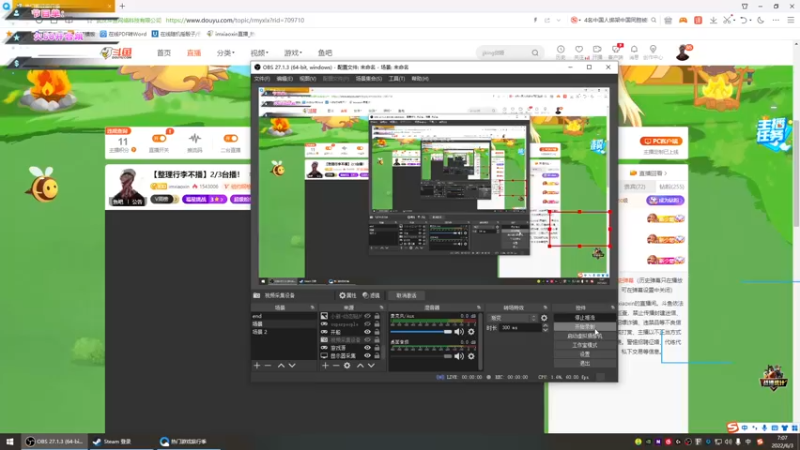
Task: Open the OBS 文件(F) menu
Action: tap(262, 79)
